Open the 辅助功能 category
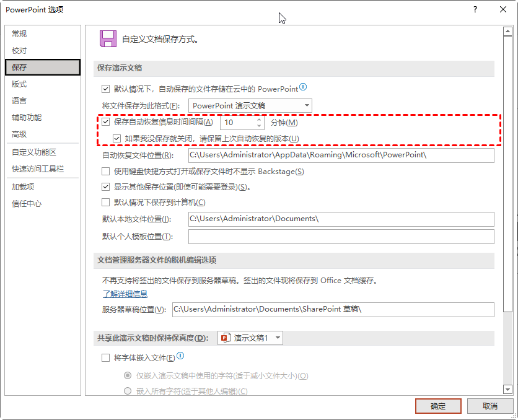The image size is (518, 420). (43, 118)
